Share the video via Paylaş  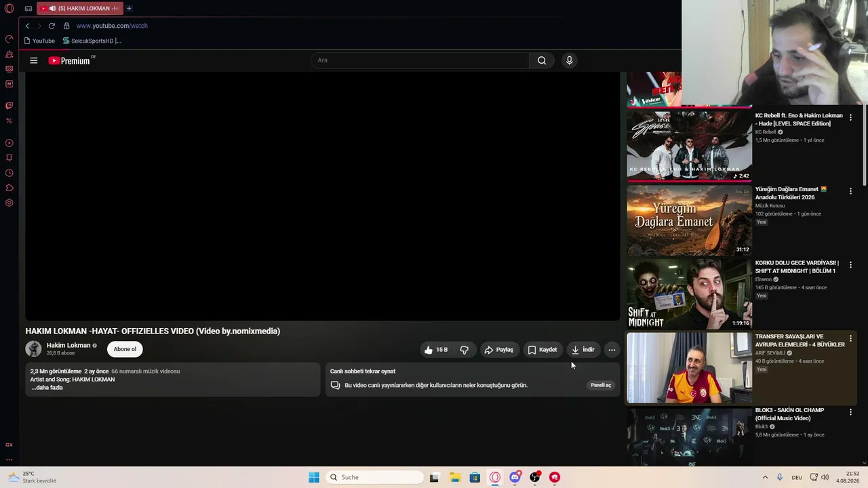pyautogui.click(x=498, y=350)
